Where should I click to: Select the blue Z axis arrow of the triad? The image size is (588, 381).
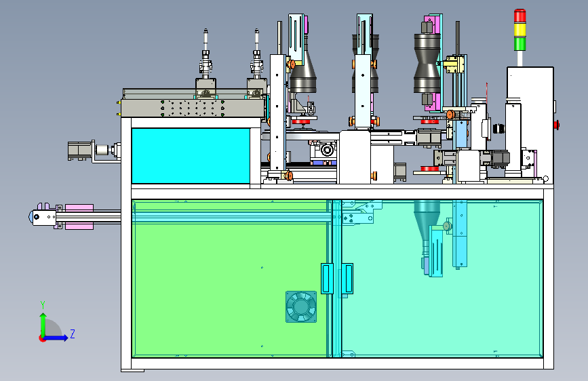click(x=56, y=338)
